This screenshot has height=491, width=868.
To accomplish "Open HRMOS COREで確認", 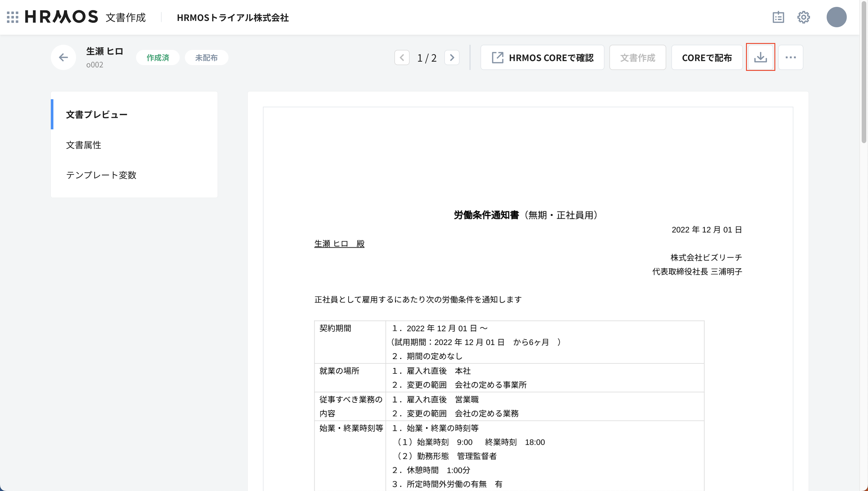I will [542, 57].
